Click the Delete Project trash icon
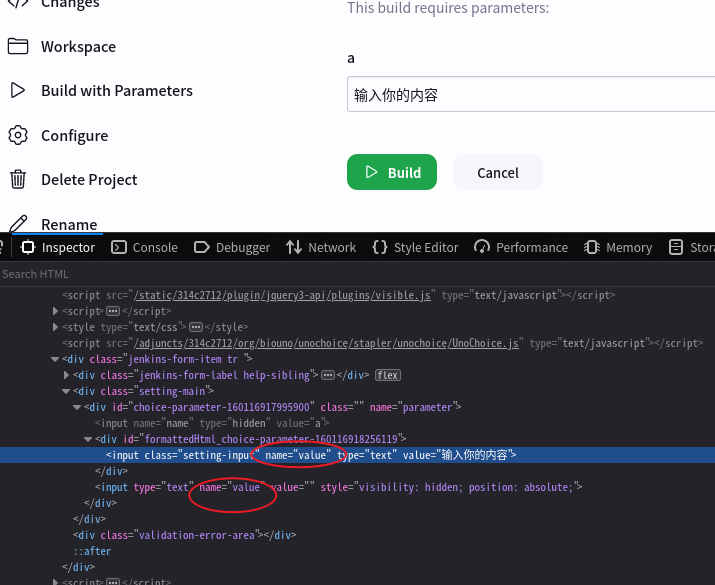The height and width of the screenshot is (585, 715). pos(18,179)
